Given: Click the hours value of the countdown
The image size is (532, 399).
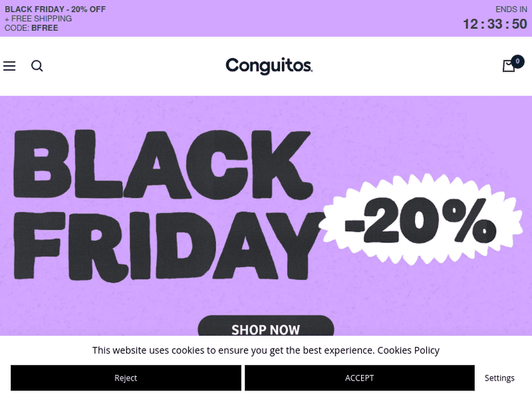Looking at the screenshot, I should (x=470, y=24).
